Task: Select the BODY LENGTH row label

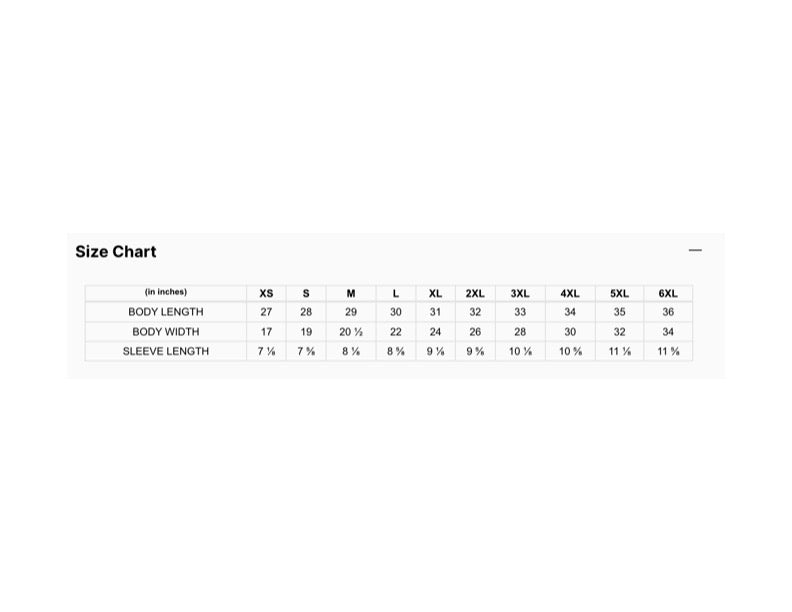Action: pos(166,312)
